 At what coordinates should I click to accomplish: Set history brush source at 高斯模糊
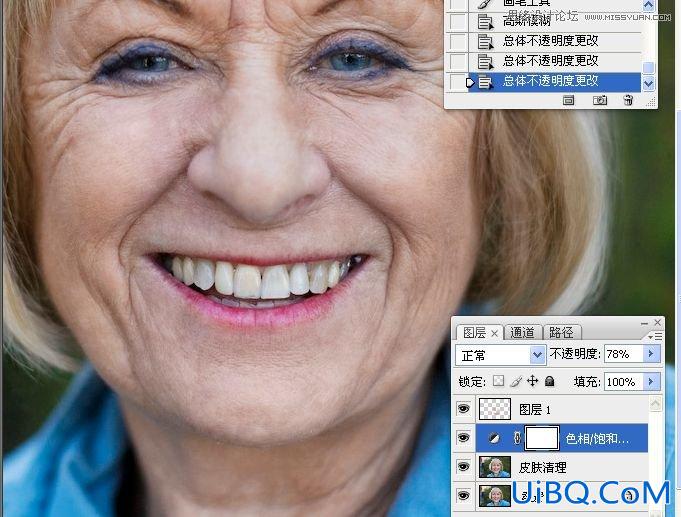(x=457, y=22)
